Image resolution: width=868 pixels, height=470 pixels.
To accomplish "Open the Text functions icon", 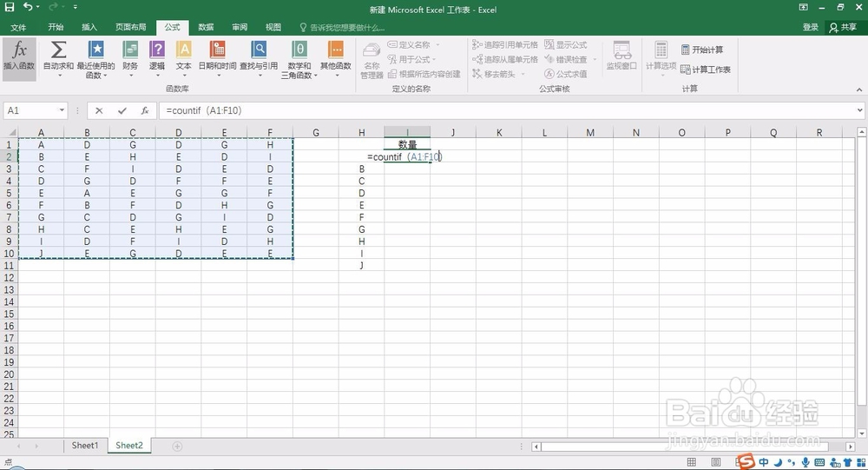I will point(184,50).
